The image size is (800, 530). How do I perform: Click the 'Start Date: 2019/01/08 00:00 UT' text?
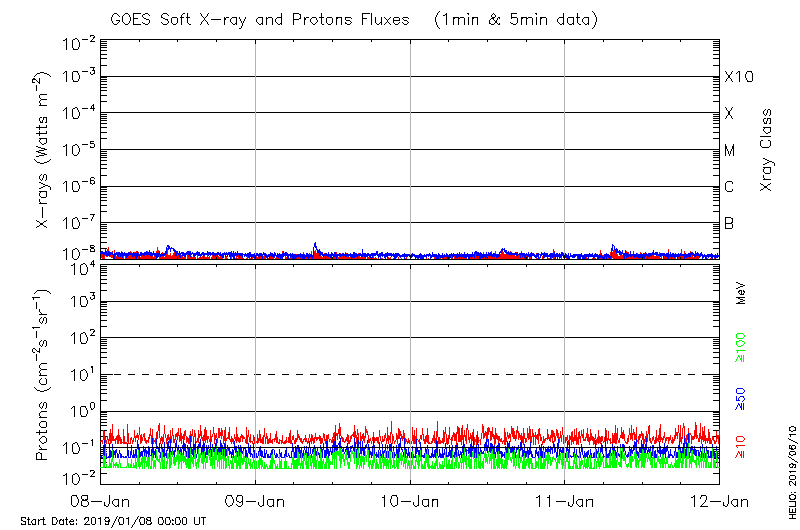point(112,521)
